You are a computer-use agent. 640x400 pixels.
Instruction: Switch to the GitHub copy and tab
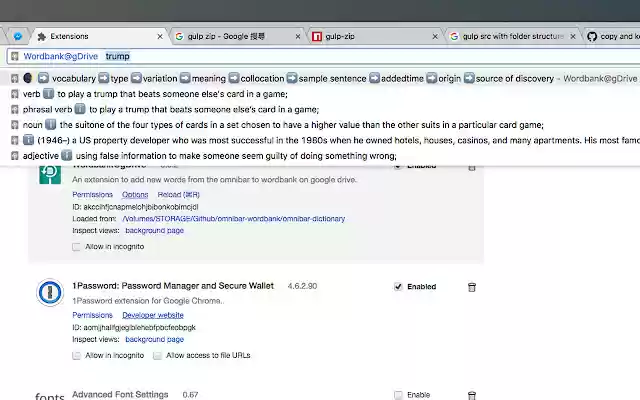tap(613, 36)
